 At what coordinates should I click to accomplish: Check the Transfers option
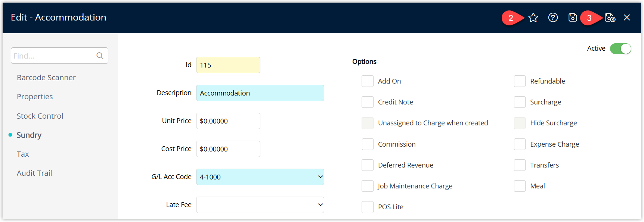click(520, 165)
